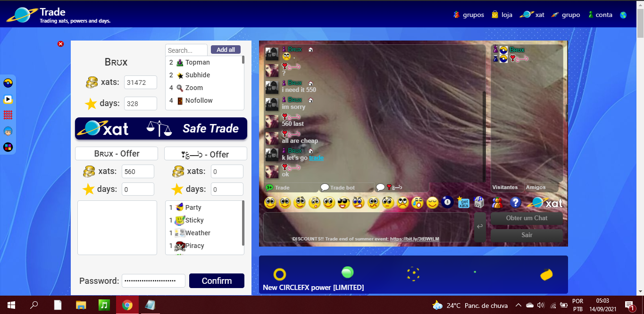644x314 pixels.
Task: Click the grupos icon in top navigation
Action: pyautogui.click(x=457, y=15)
